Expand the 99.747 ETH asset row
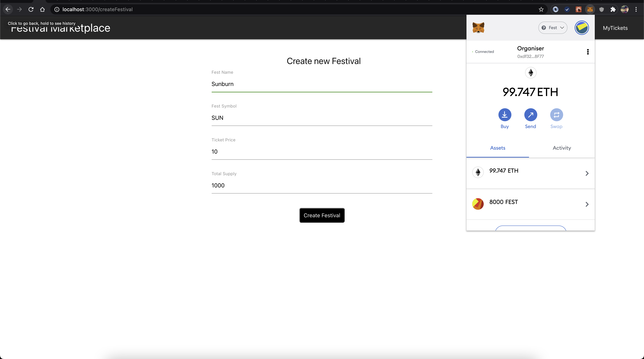The width and height of the screenshot is (644, 359). point(530,173)
